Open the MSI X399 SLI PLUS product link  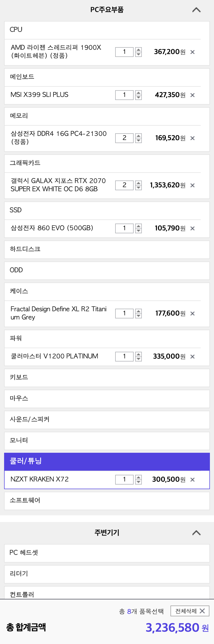[x=39, y=95]
